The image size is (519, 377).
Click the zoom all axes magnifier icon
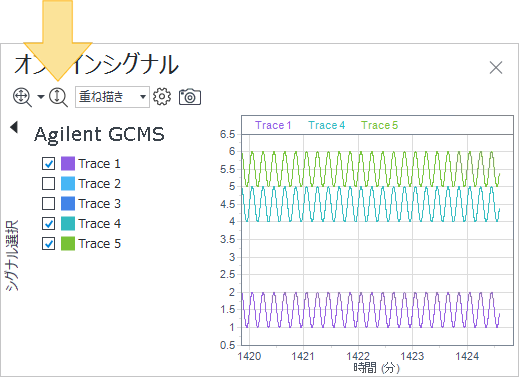pos(22,97)
